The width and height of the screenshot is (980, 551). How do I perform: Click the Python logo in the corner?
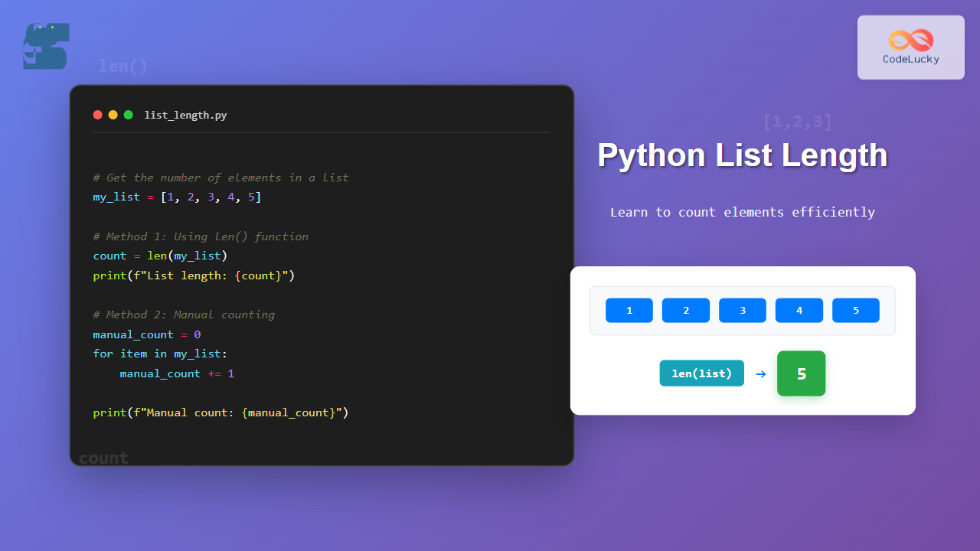click(46, 47)
